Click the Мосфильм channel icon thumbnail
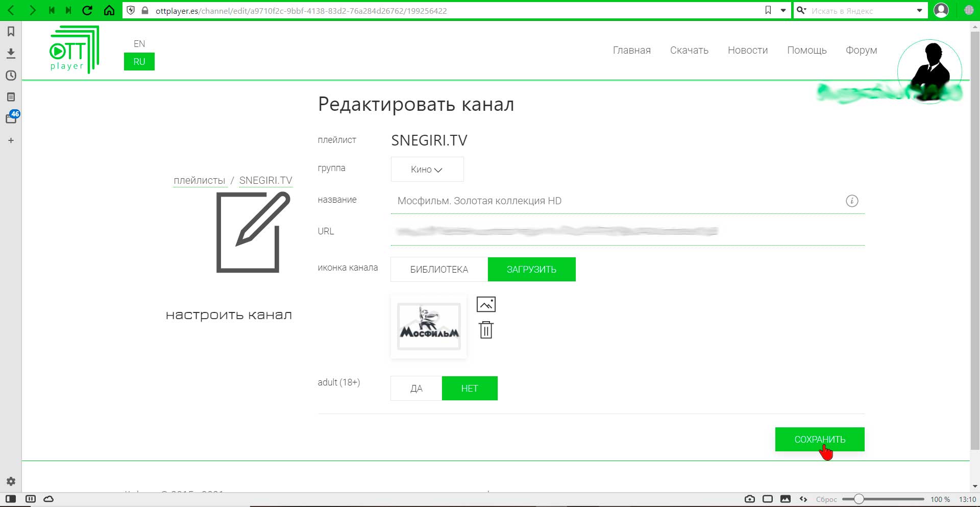This screenshot has height=507, width=980. [429, 327]
